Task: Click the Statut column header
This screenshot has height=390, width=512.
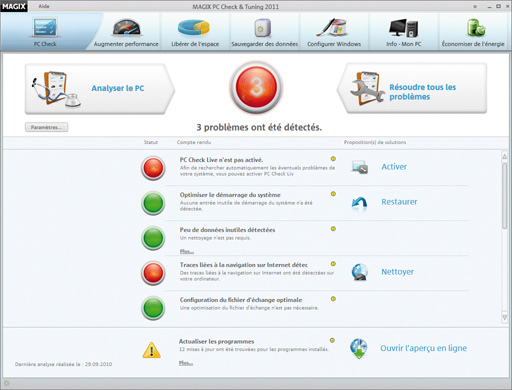Action: [x=151, y=142]
